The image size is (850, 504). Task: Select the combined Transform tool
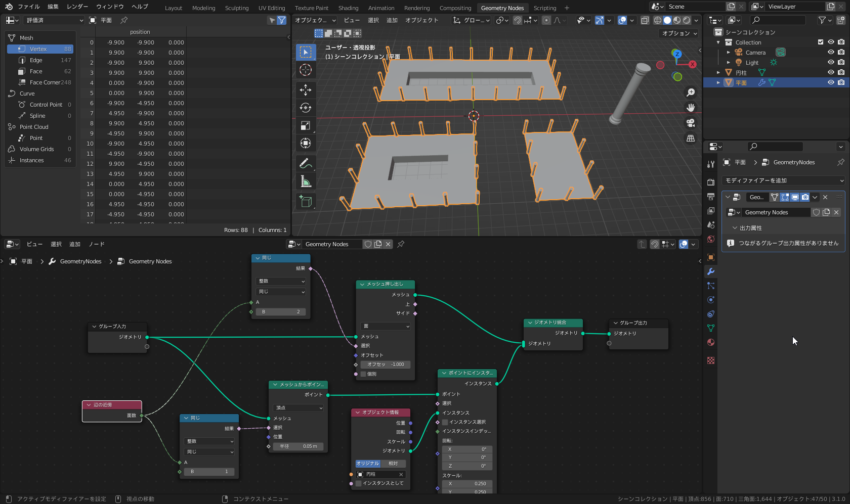click(306, 143)
